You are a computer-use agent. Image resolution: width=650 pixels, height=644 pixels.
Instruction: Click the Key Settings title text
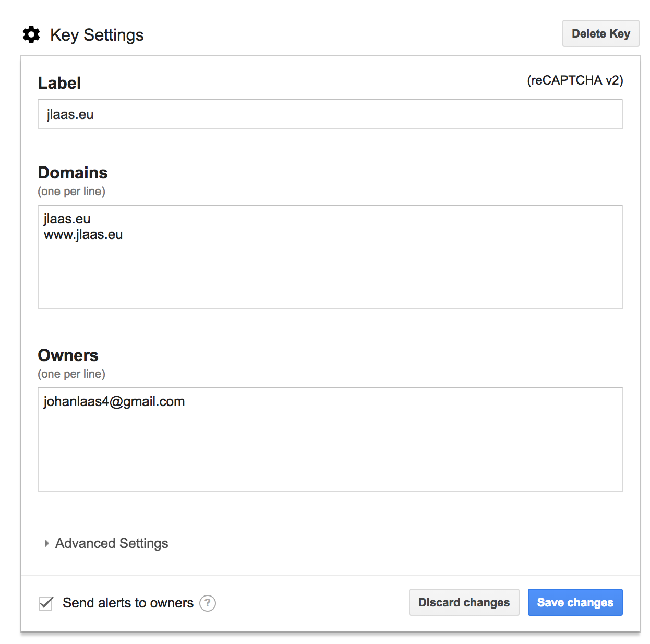pyautogui.click(x=97, y=35)
